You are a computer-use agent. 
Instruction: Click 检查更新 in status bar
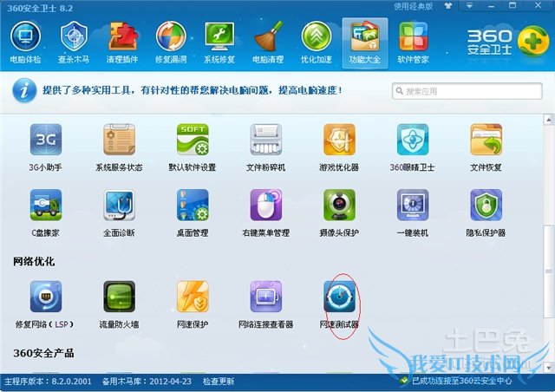219,382
